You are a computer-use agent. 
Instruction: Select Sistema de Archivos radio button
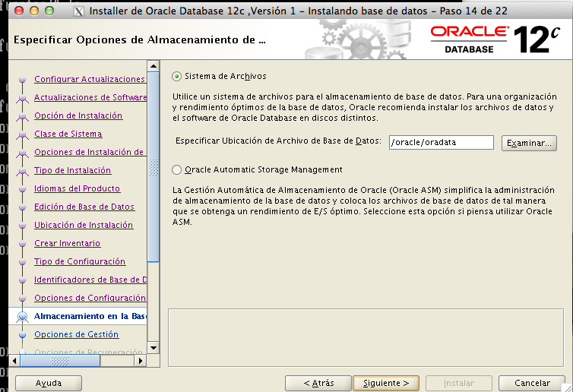point(177,77)
